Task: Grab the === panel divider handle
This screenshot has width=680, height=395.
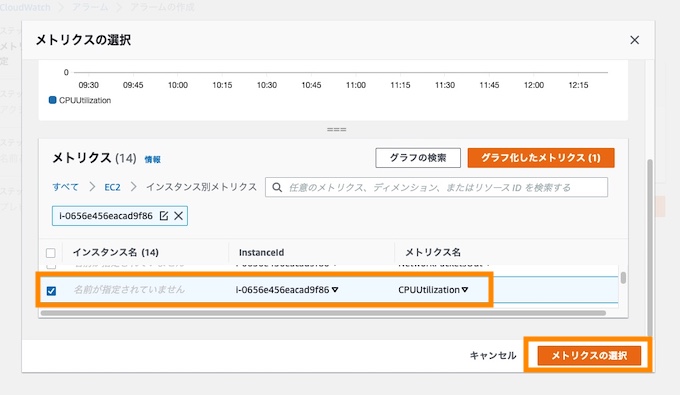Action: coord(337,129)
